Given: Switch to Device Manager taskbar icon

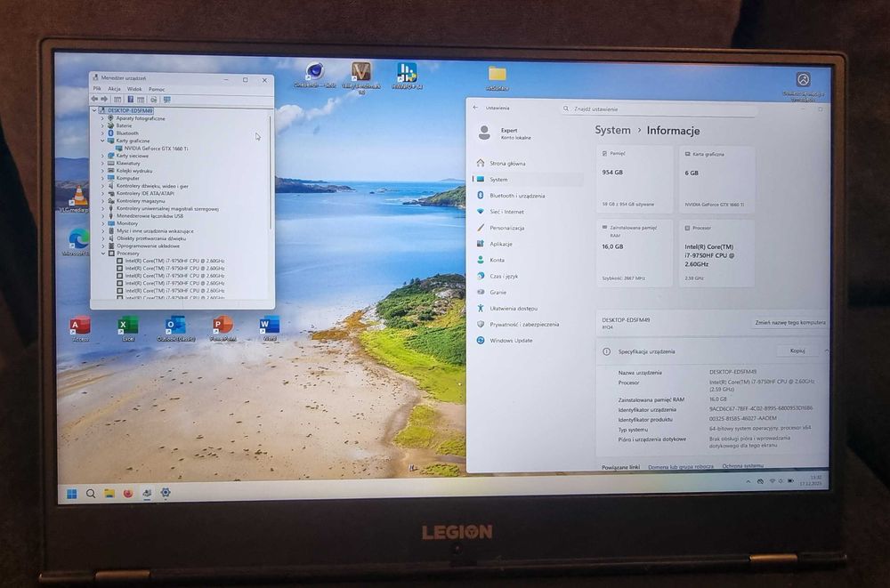Looking at the screenshot, I should (147, 493).
